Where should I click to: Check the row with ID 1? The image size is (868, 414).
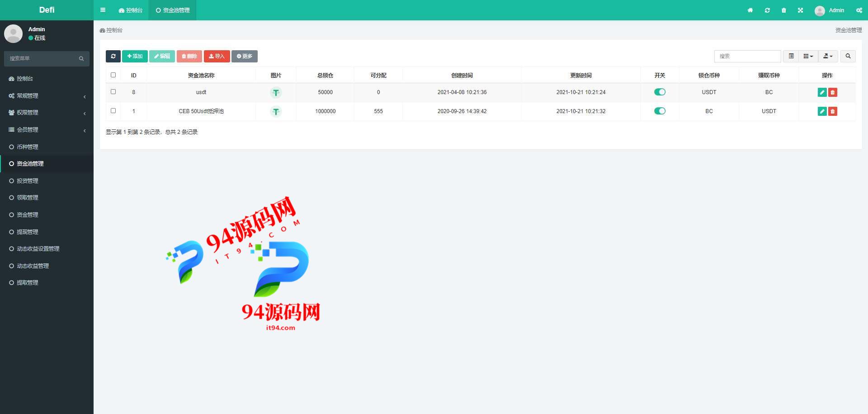click(113, 111)
